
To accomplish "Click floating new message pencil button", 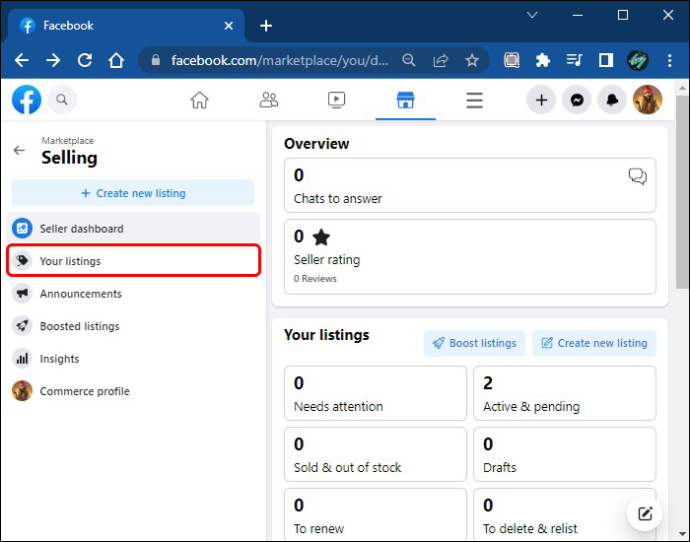I will [x=645, y=513].
